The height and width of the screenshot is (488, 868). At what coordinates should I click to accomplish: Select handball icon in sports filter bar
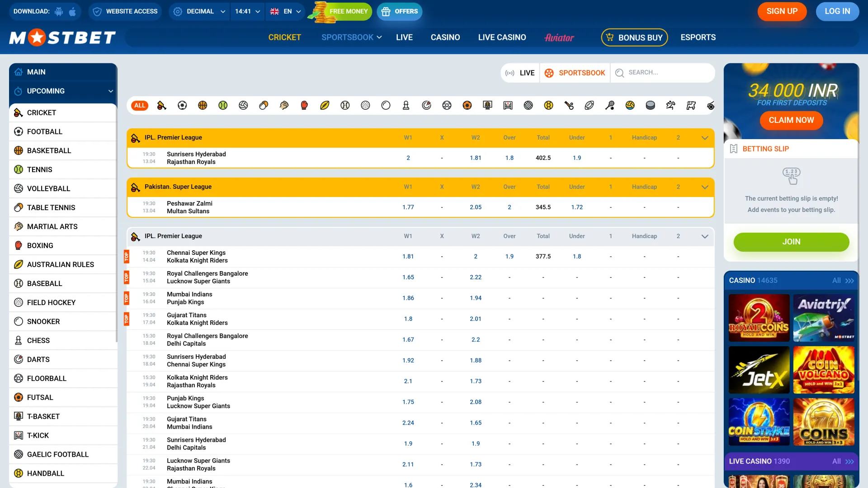(x=548, y=105)
